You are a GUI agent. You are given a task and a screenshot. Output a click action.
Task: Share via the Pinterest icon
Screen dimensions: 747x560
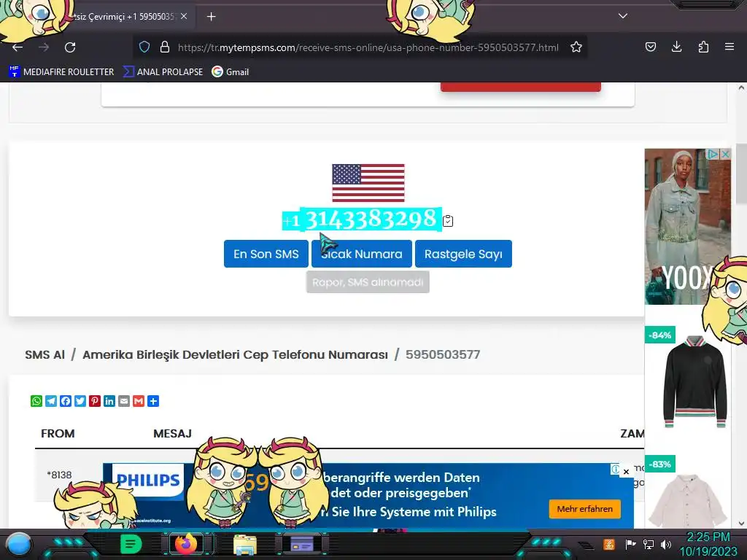[x=95, y=401]
